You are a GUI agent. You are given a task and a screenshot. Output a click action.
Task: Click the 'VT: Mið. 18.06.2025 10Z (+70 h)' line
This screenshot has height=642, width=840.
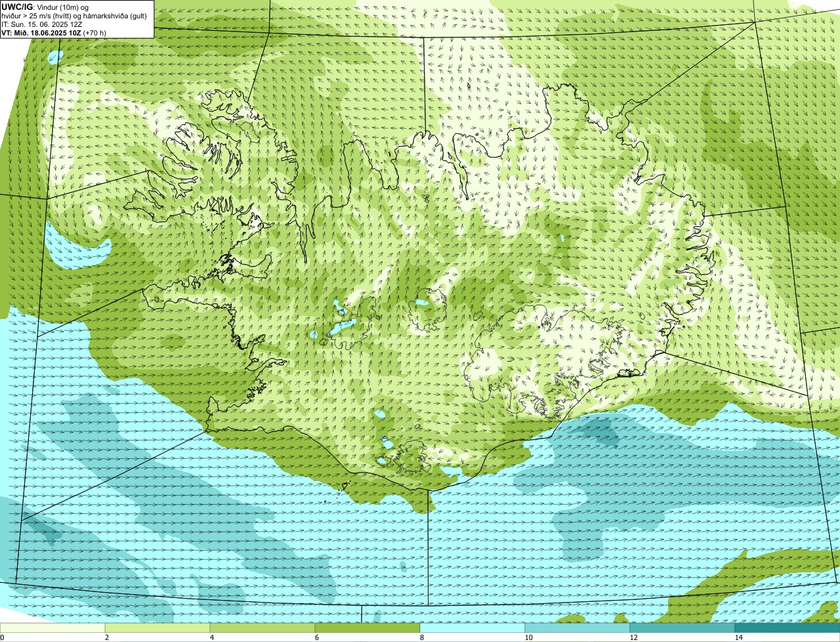pyautogui.click(x=54, y=32)
